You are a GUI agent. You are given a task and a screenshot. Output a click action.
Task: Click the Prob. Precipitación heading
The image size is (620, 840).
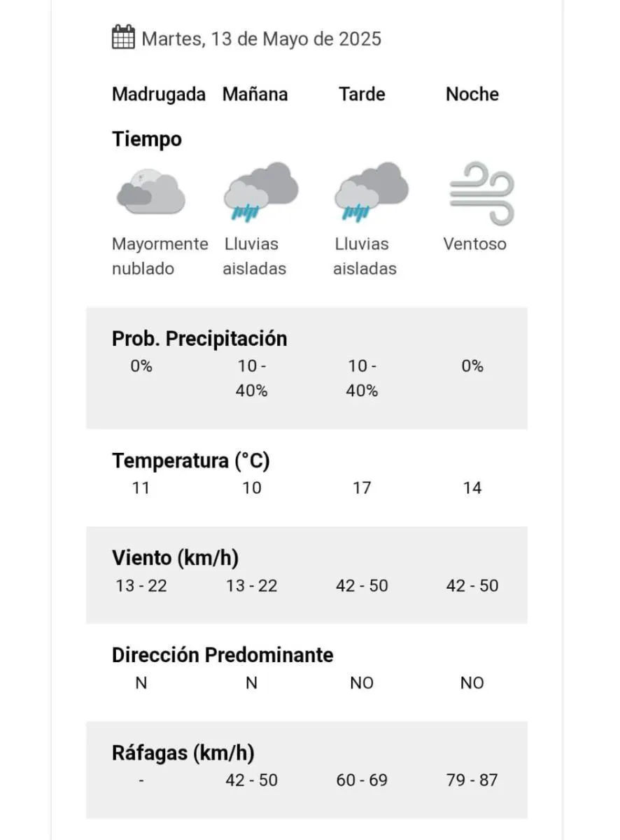[199, 339]
